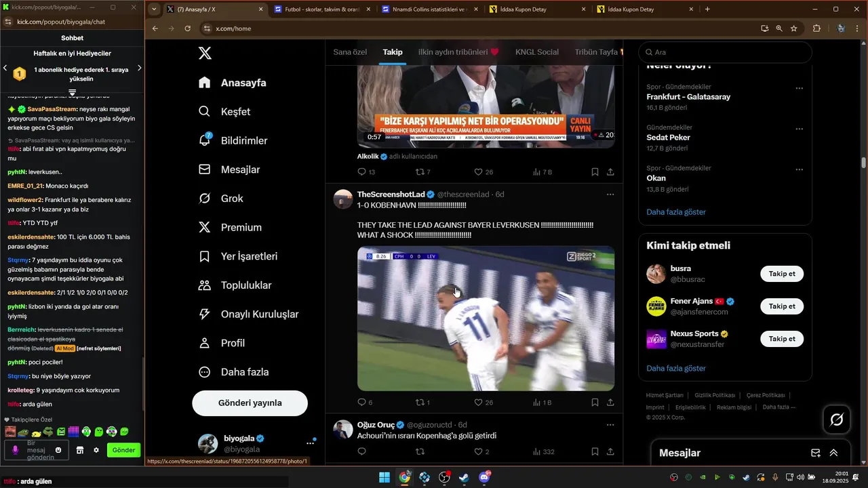
Task: Bookmark the Alkolik video post
Action: (595, 172)
